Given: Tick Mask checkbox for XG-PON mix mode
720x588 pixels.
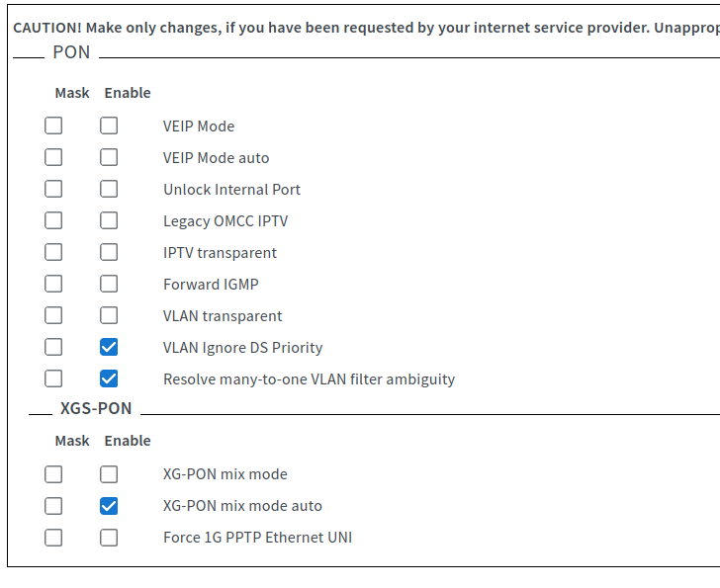Looking at the screenshot, I should click(x=53, y=474).
